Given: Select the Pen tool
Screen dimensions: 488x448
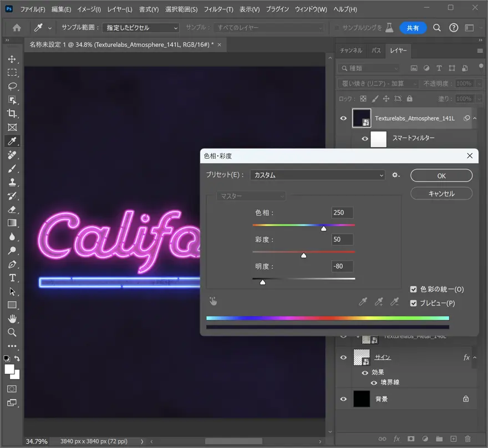Looking at the screenshot, I should coord(12,264).
